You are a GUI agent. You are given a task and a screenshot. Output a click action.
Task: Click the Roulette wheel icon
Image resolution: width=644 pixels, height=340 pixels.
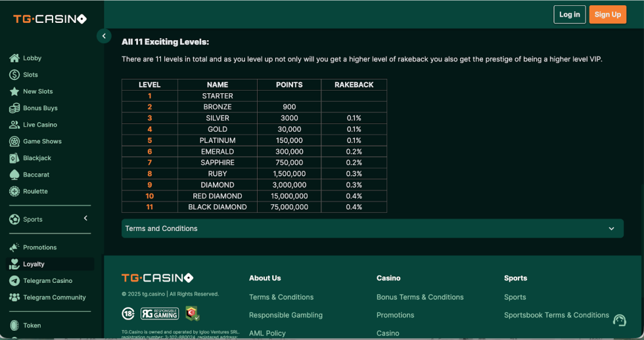pos(14,192)
